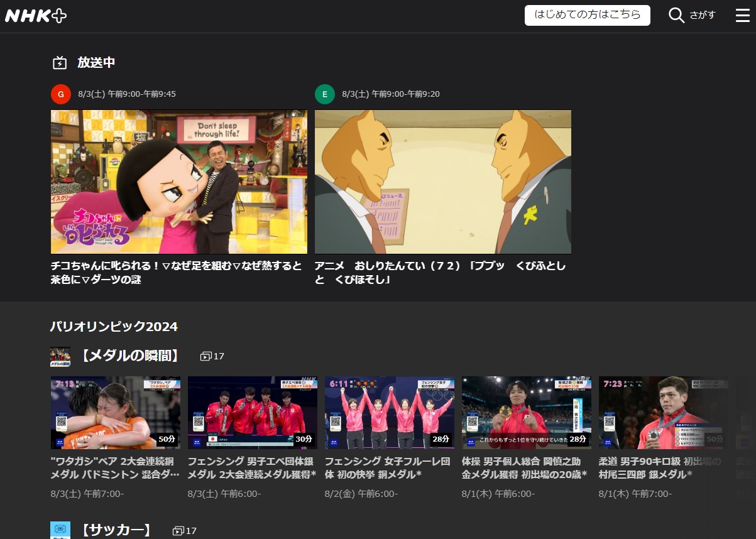756x539 pixels.
Task: Open the hamburger menu
Action: click(743, 16)
